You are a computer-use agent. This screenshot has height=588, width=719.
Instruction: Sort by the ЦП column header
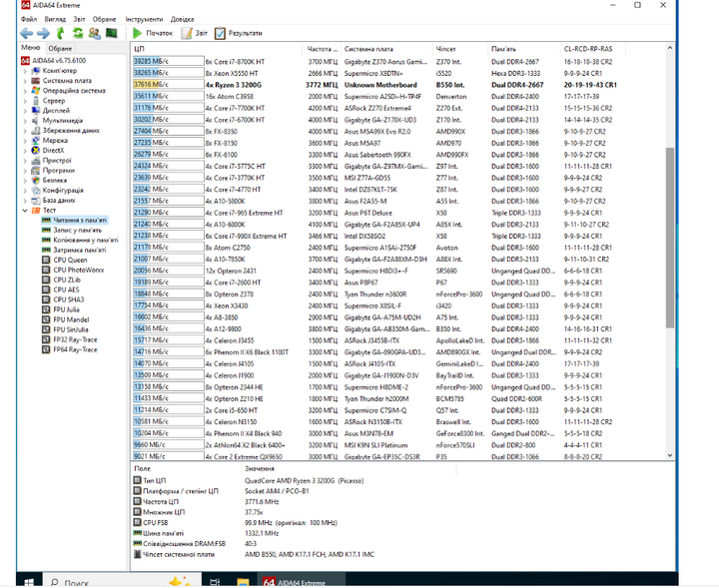(217, 49)
